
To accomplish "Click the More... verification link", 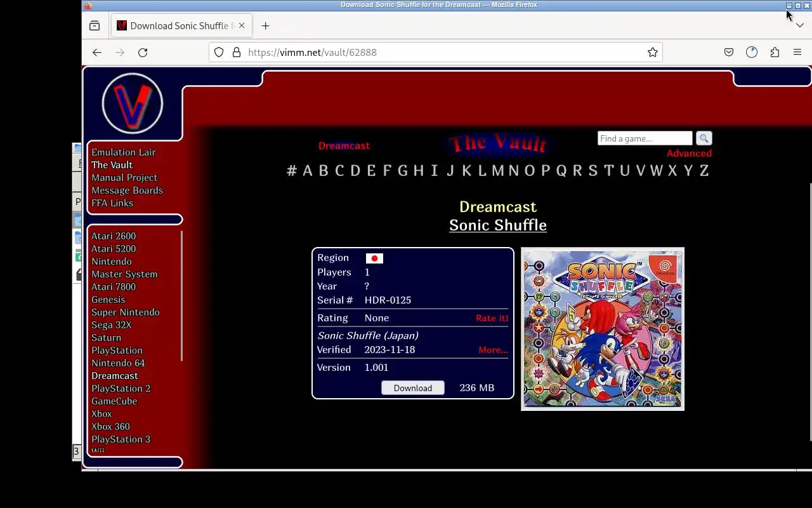I will coord(494,350).
